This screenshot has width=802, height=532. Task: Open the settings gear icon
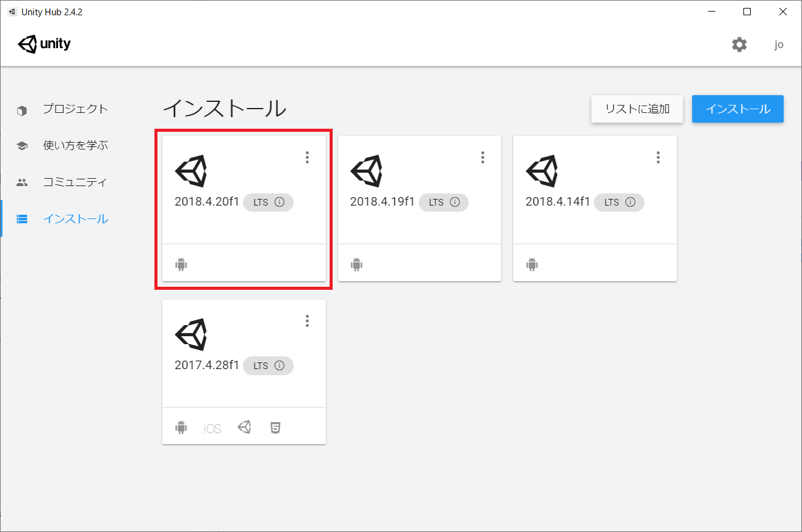[x=739, y=45]
